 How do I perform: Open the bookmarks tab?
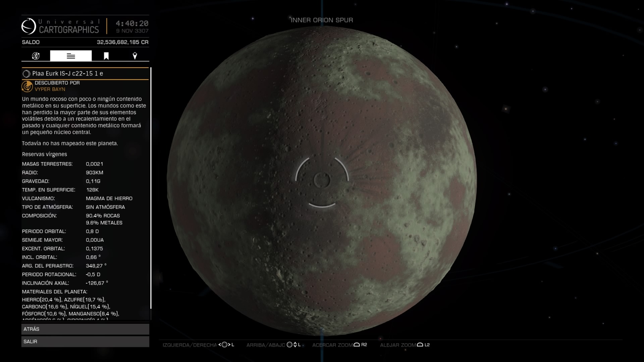click(106, 56)
